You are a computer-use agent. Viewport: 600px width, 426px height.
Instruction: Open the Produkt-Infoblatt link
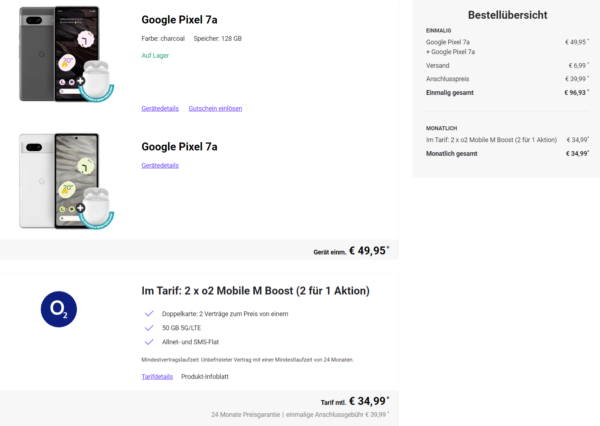coord(205,377)
